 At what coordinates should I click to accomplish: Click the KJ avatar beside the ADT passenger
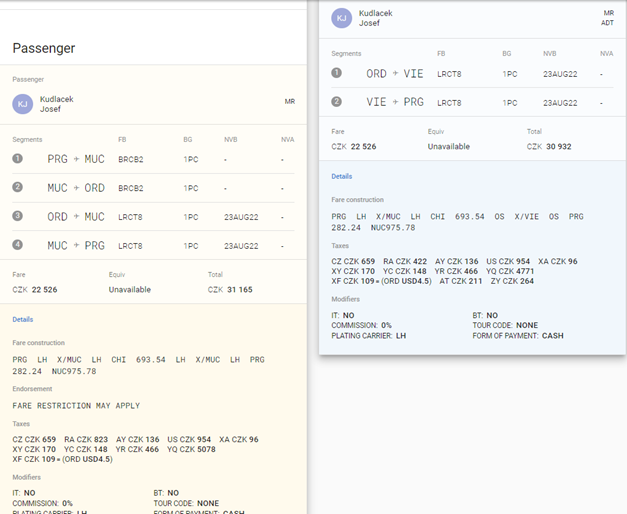click(342, 18)
